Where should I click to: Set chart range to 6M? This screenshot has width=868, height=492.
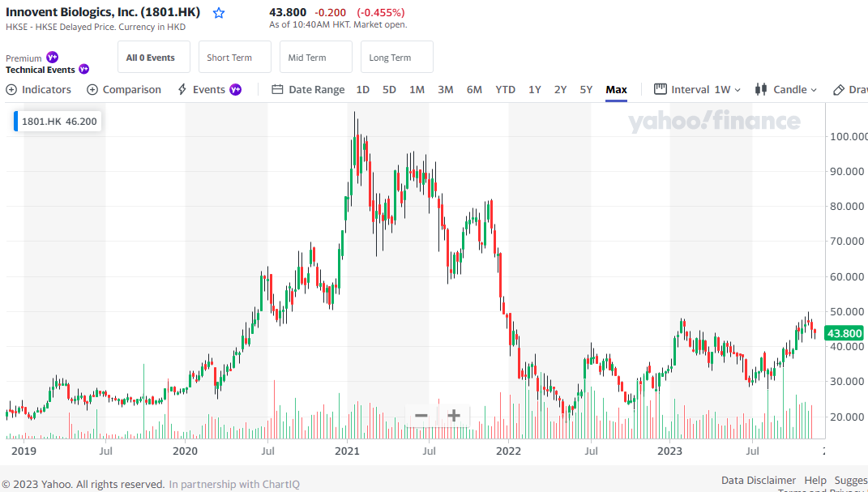click(474, 90)
